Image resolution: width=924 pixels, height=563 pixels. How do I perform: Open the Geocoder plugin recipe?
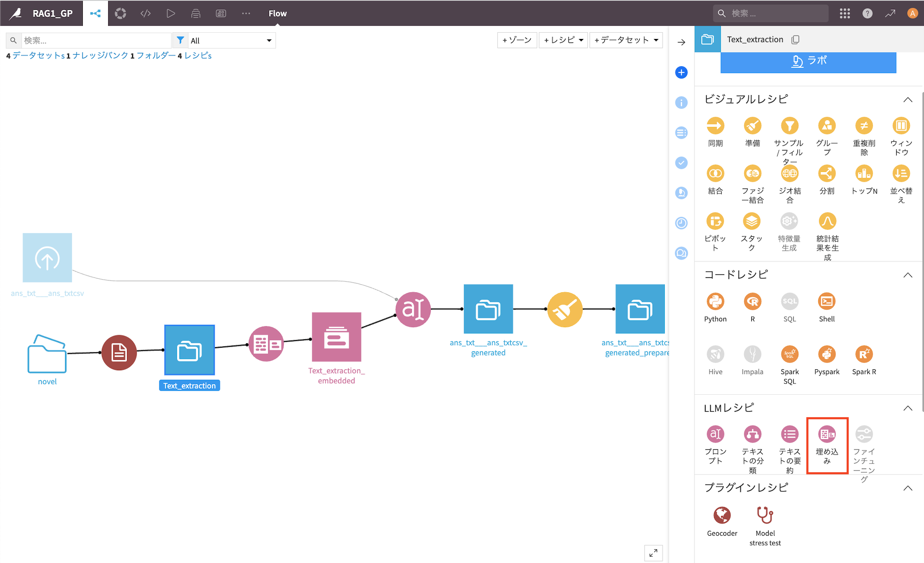722,515
